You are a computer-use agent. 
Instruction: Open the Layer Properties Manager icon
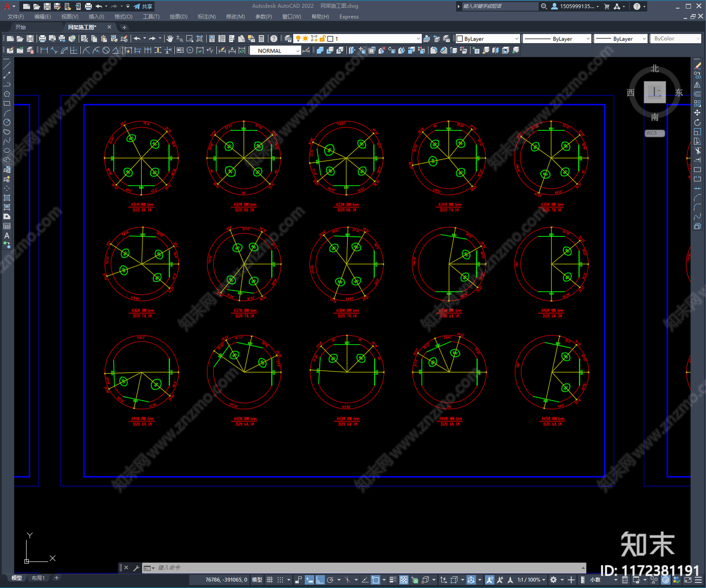pos(288,39)
